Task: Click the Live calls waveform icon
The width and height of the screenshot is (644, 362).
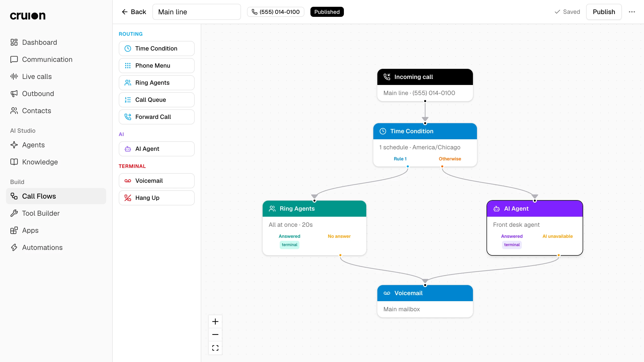Action: pos(14,76)
